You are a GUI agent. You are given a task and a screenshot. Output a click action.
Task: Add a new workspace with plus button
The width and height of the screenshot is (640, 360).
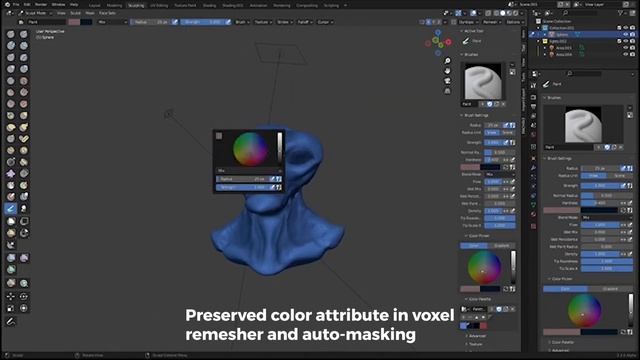(345, 5)
